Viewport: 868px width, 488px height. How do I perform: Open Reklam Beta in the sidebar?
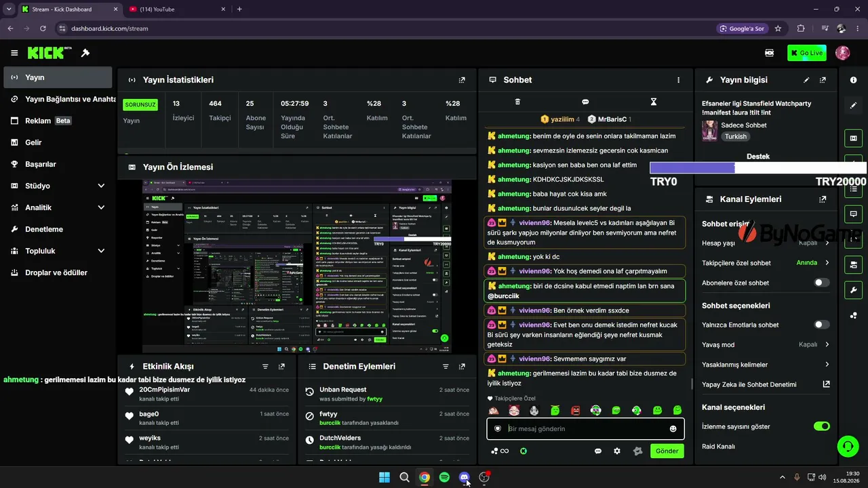pyautogui.click(x=58, y=121)
